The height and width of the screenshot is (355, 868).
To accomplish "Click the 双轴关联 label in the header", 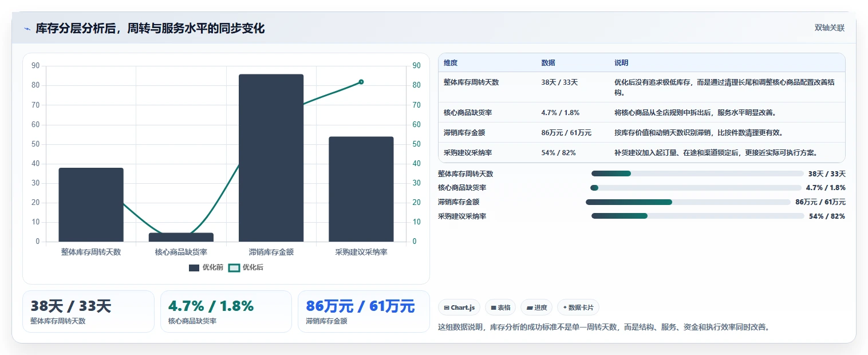I will click(830, 28).
